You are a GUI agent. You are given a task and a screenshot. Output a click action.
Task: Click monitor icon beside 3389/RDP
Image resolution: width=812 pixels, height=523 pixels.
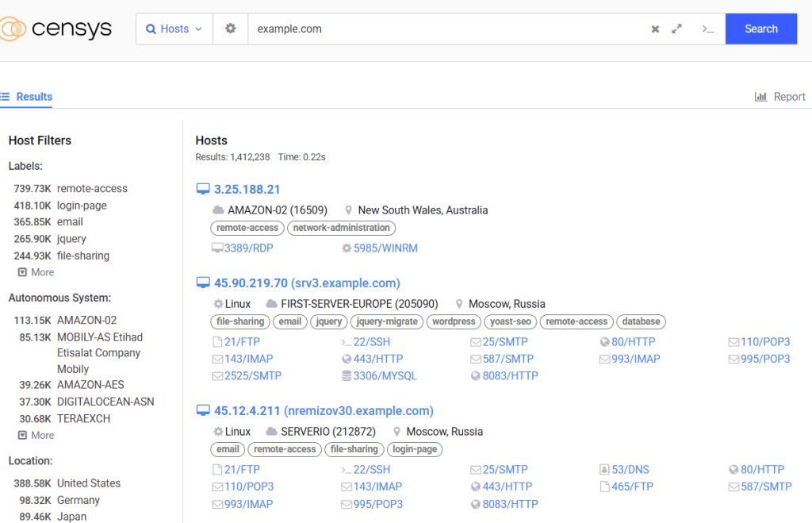pyautogui.click(x=217, y=248)
